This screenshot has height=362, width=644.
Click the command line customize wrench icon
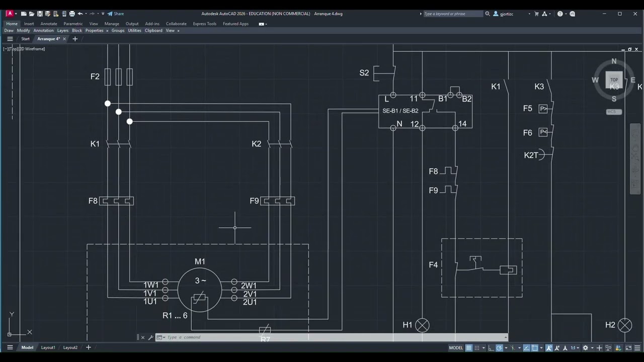(x=150, y=337)
